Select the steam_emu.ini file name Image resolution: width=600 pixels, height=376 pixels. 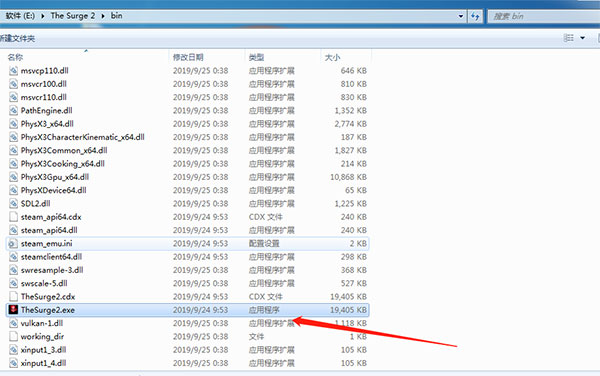tap(46, 243)
